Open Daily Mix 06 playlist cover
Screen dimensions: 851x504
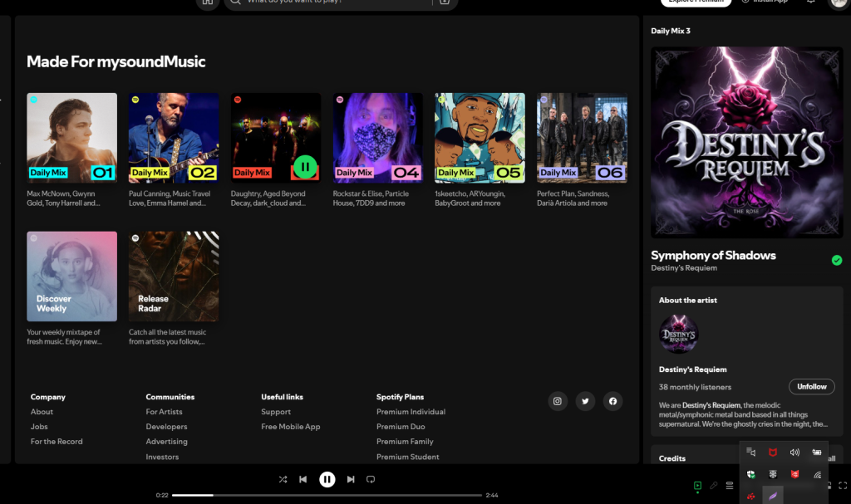point(582,138)
